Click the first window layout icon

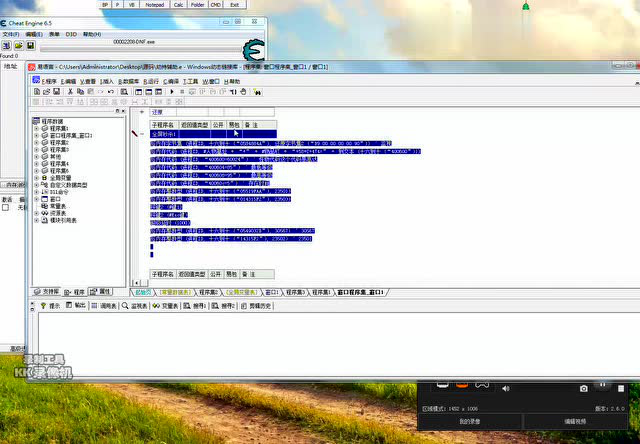139,92
